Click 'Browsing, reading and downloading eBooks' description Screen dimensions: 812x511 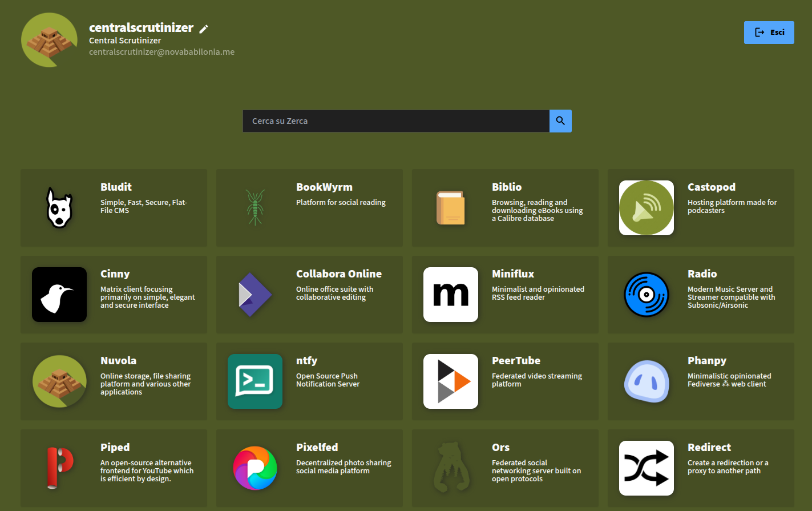(x=538, y=210)
